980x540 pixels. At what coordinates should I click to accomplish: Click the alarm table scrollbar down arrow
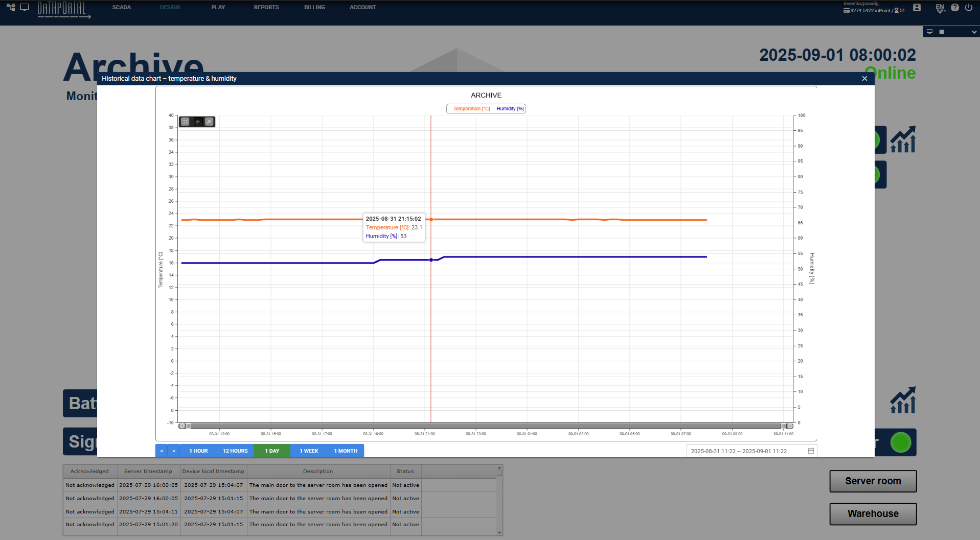click(499, 533)
